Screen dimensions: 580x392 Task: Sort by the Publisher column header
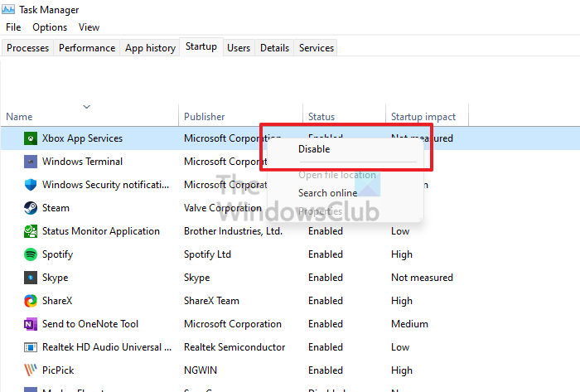[x=204, y=117]
